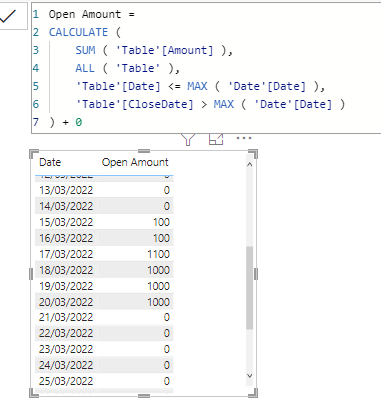Select the 17/03/2022 date cell

tap(66, 254)
